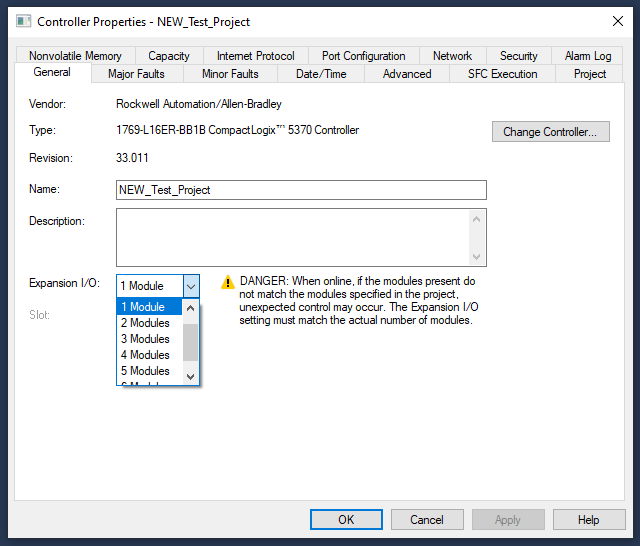
Task: Open the Date/Time tab
Action: (321, 74)
